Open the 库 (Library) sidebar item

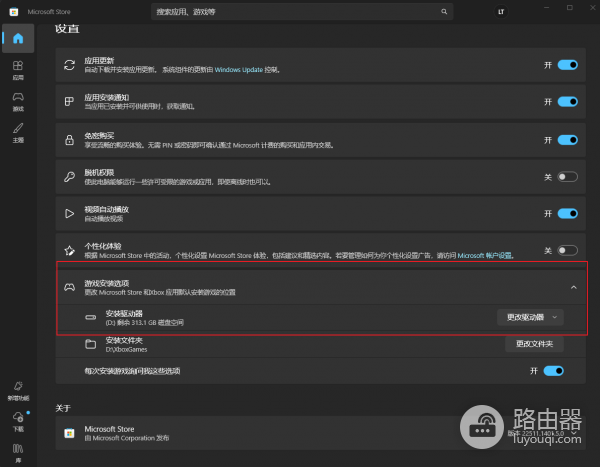18,453
